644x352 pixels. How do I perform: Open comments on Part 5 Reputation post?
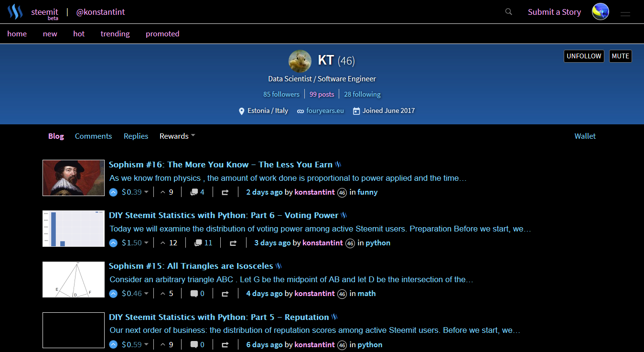click(197, 344)
